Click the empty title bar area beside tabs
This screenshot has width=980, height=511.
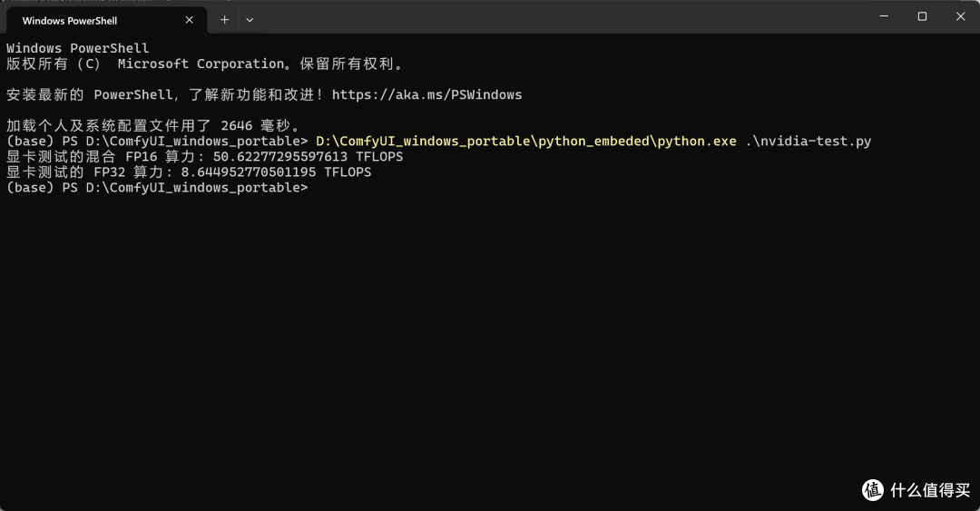click(563, 17)
